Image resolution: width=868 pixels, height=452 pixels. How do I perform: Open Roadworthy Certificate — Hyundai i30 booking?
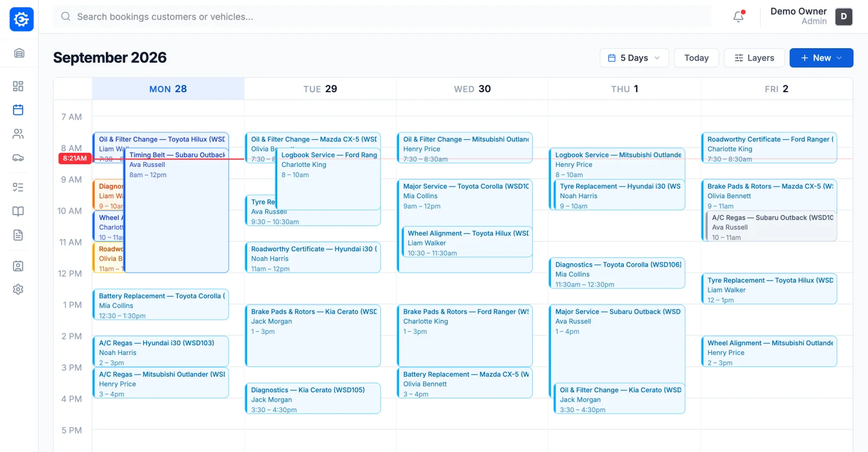(313, 257)
